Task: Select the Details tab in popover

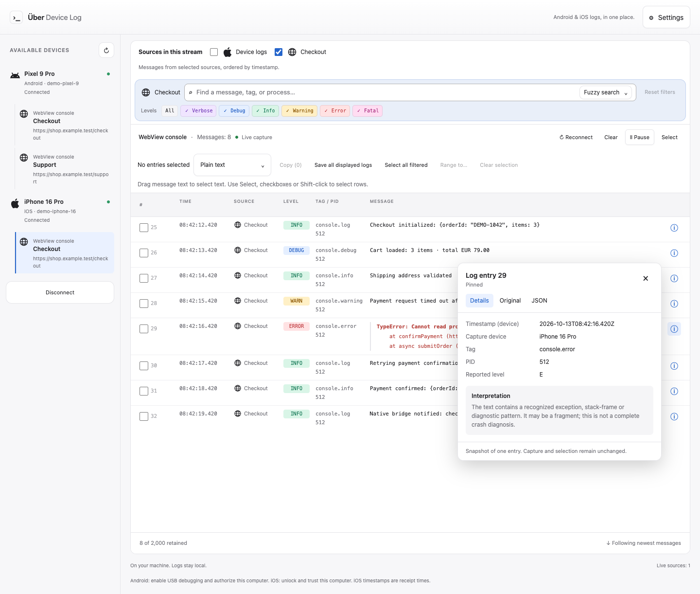Action: point(479,301)
